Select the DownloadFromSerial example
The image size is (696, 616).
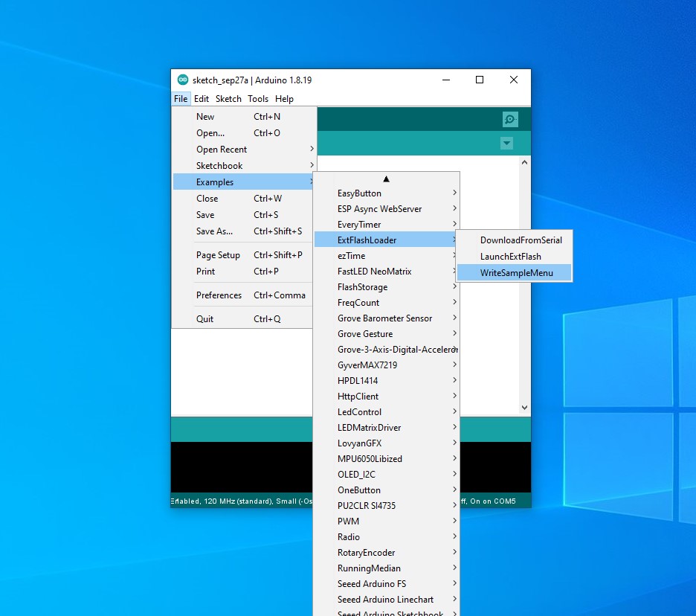pos(521,240)
